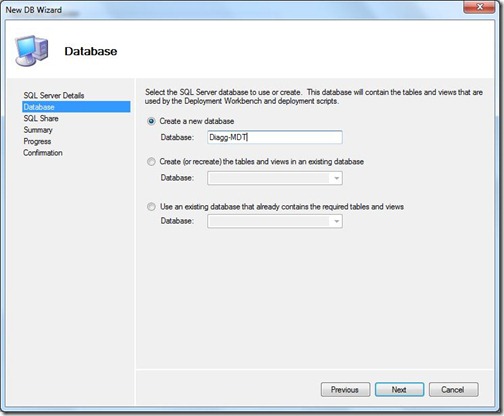The image size is (504, 416).
Task: Select the Database step in the sidebar
Action: (76, 107)
